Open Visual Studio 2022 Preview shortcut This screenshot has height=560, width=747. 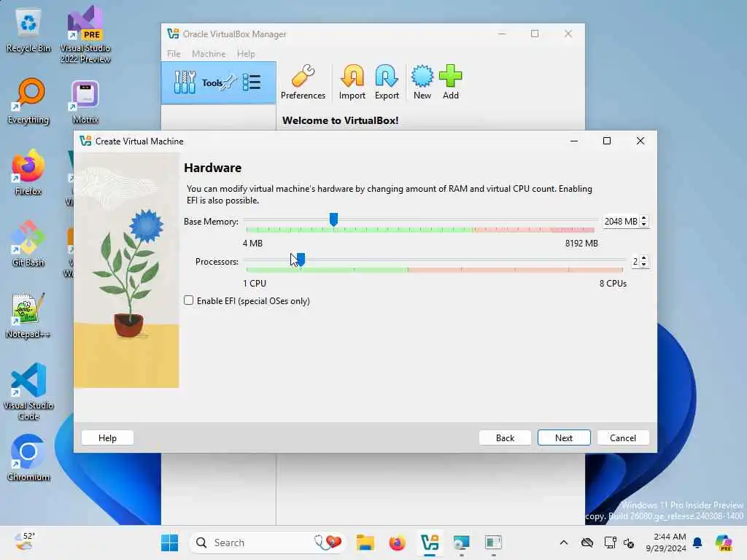pos(85,35)
